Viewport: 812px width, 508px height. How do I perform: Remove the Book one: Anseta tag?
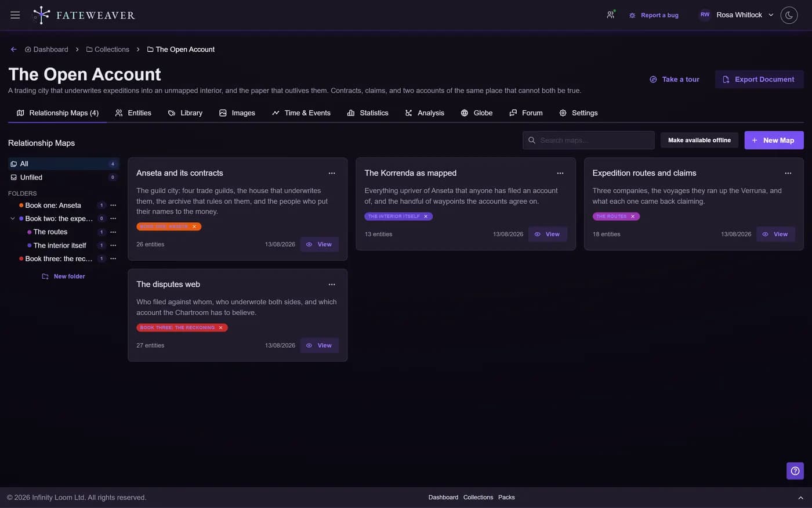(x=194, y=226)
